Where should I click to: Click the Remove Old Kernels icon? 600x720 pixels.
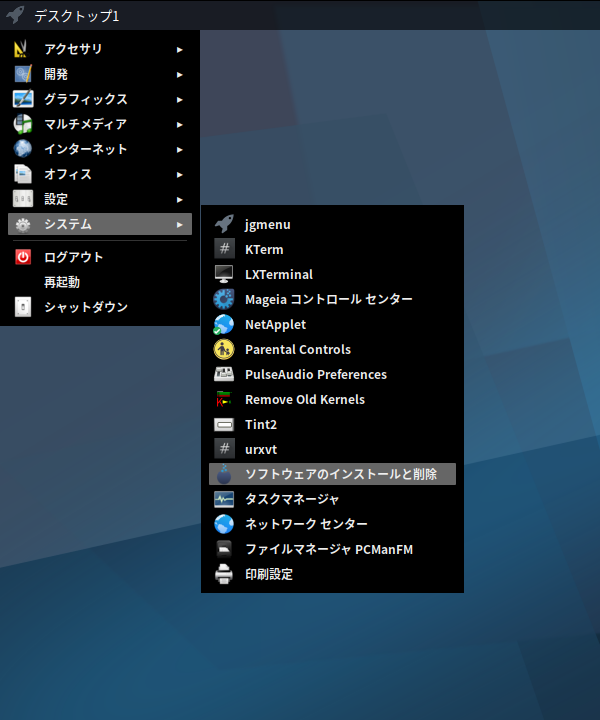click(224, 399)
